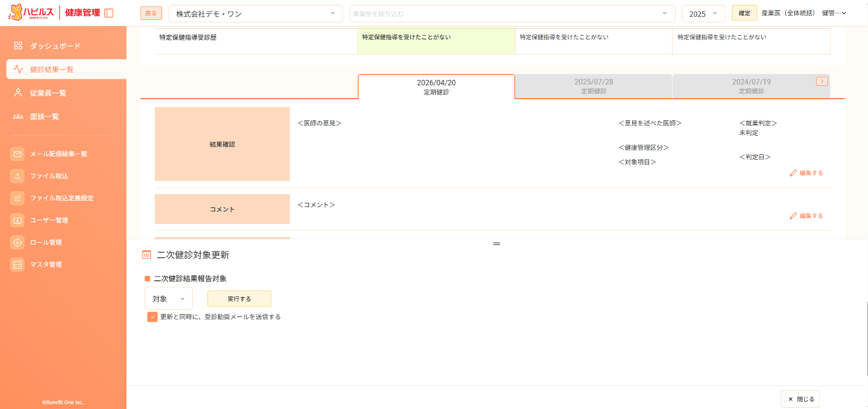Viewport: 868px width, 409px height.
Task: Click the panel resize handle bar
Action: click(x=497, y=243)
